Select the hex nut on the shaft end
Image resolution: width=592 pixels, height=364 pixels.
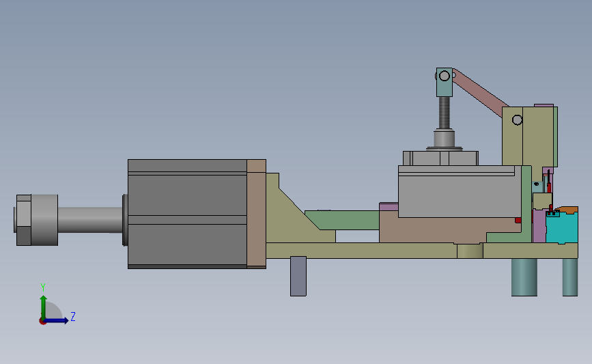[23, 220]
